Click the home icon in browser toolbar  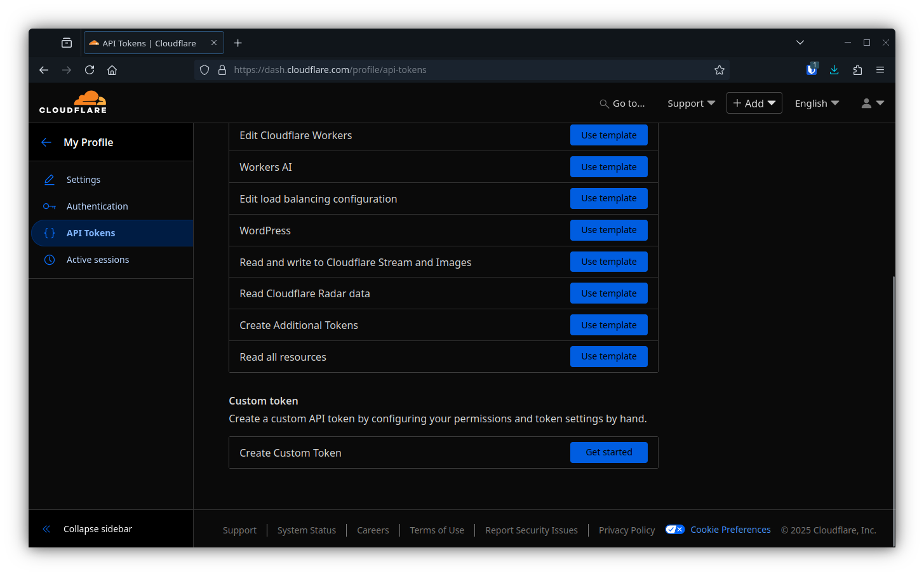tap(112, 70)
